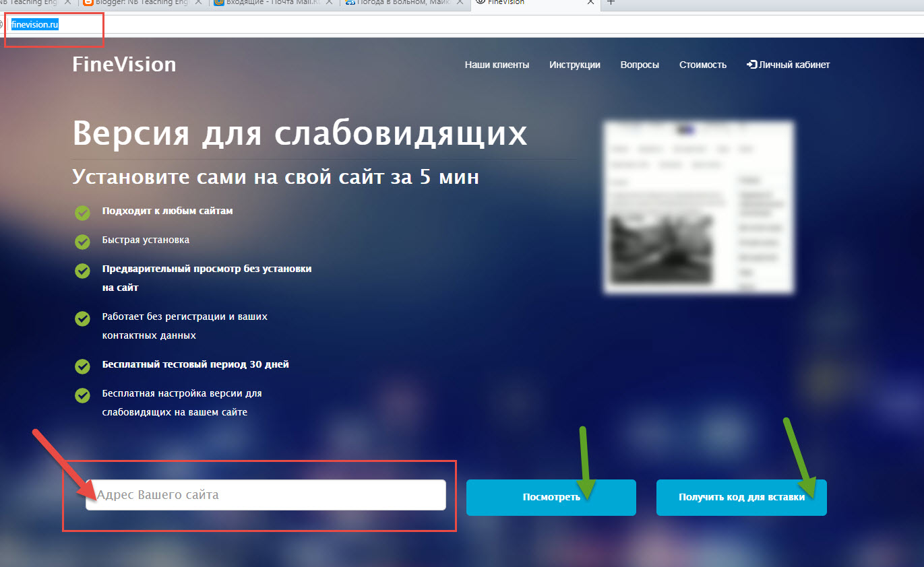Click the text Подходит к любым сайтам
The width and height of the screenshot is (924, 567).
[x=167, y=211]
